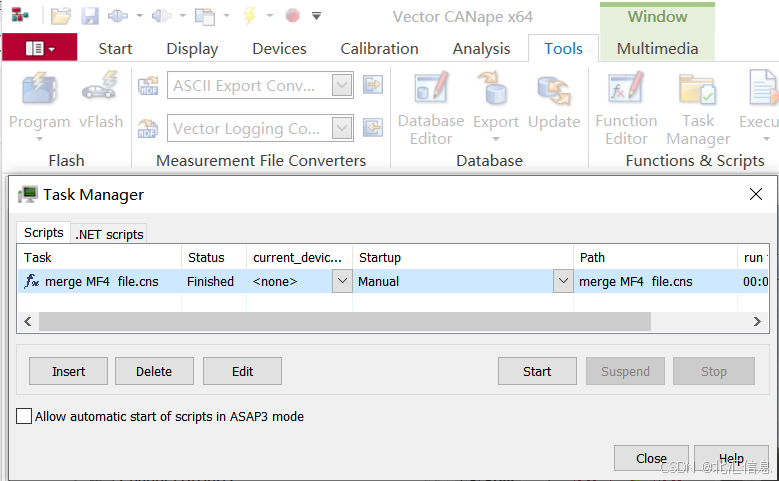This screenshot has height=481, width=779.
Task: Click MDF icon beside Vector Logging converter
Action: click(148, 128)
